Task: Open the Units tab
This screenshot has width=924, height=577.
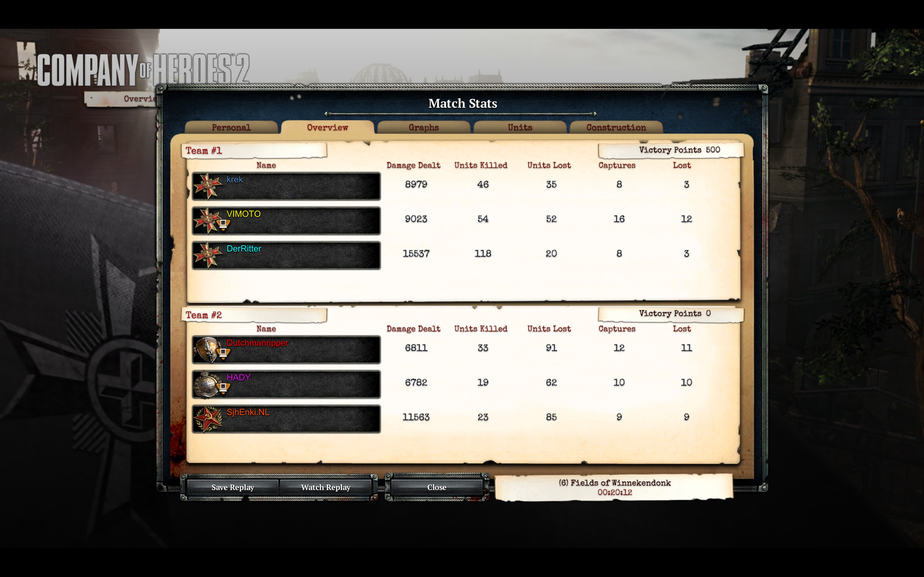Action: [520, 127]
